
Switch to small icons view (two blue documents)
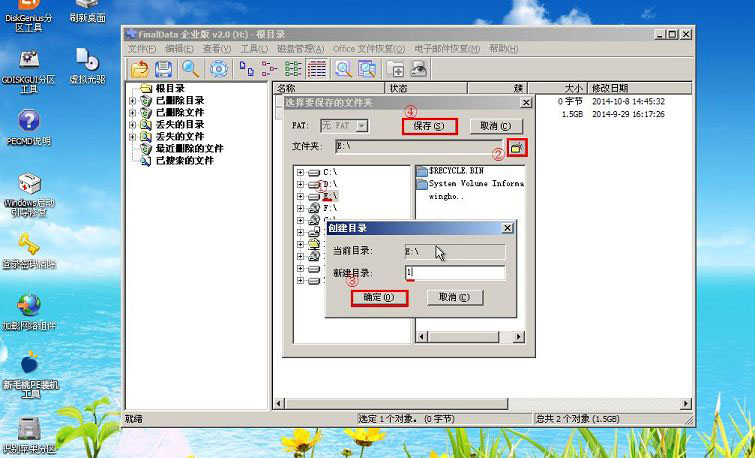(247, 69)
